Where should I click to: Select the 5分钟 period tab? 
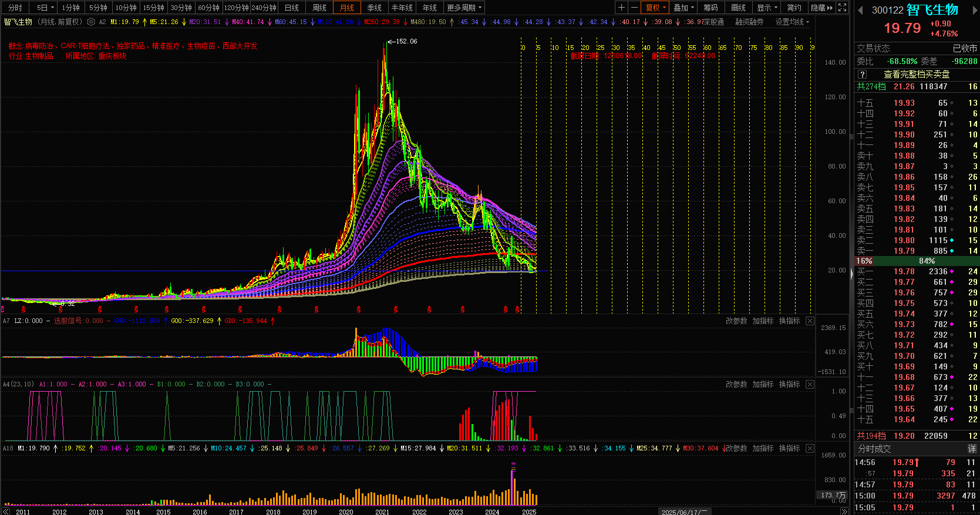click(98, 8)
